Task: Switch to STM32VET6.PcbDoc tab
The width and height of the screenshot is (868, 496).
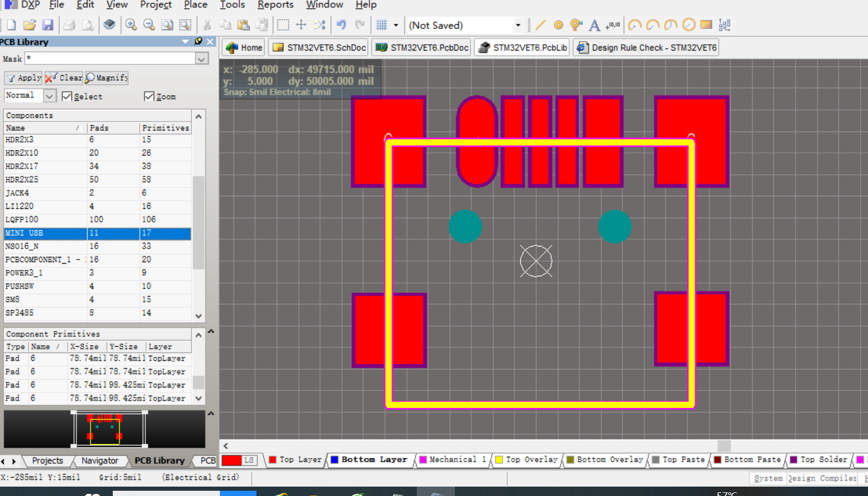Action: point(421,48)
